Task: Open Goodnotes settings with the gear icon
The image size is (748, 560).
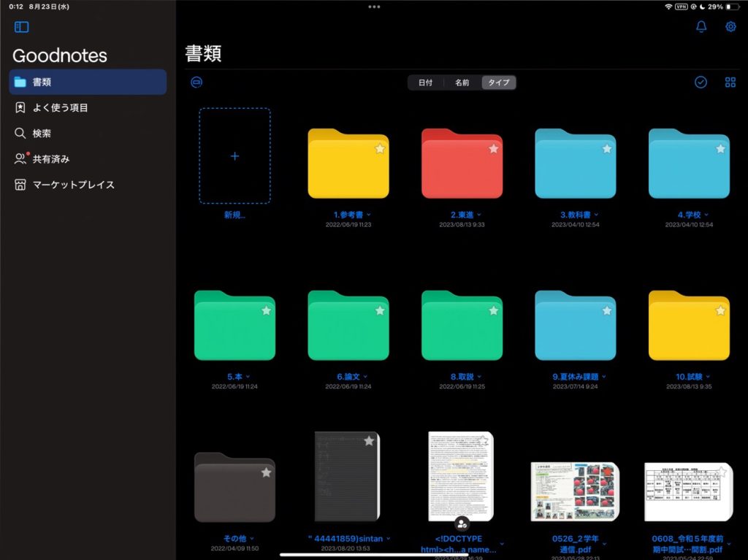Action: (730, 26)
